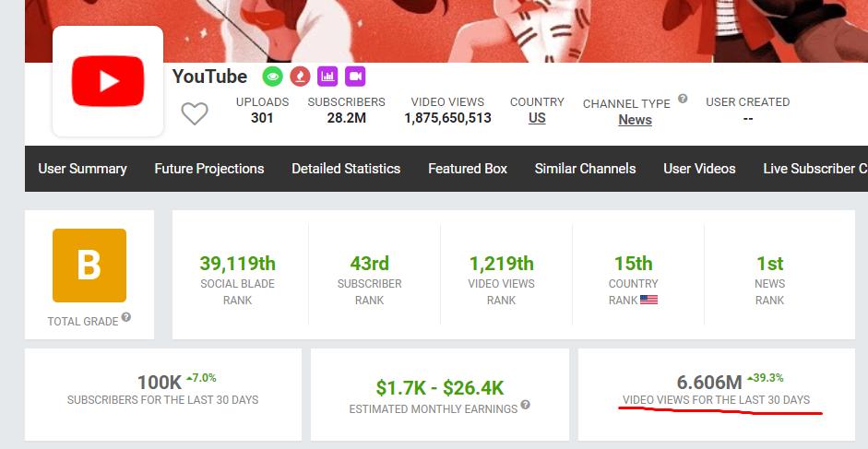
Task: Open the Estimated Monthly Earnings help icon
Action: (x=526, y=405)
